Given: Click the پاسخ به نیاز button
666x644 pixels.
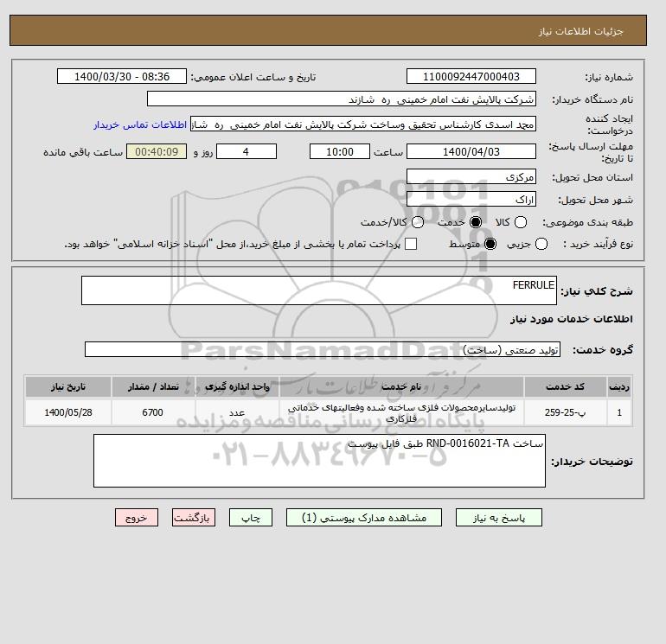Looking at the screenshot, I should coord(499,518).
